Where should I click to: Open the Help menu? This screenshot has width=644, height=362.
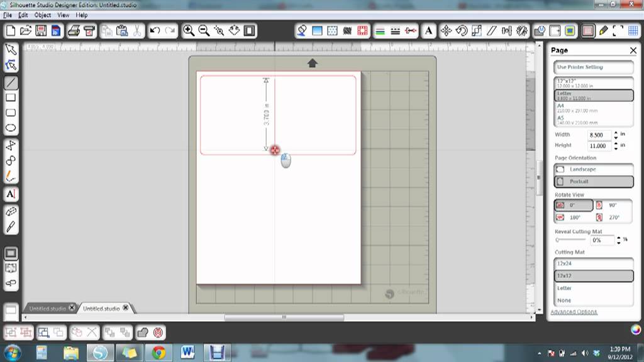[x=82, y=15]
